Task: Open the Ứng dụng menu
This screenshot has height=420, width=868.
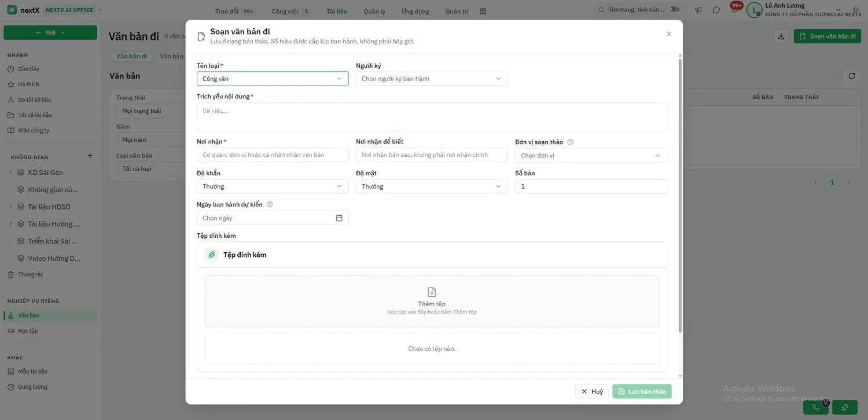Action: 415,11
